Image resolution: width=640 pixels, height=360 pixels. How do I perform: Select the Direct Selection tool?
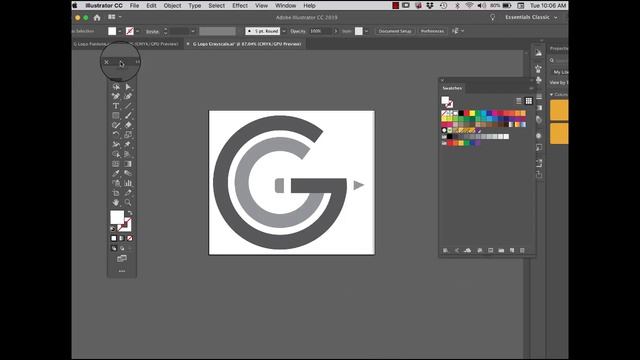click(x=128, y=87)
